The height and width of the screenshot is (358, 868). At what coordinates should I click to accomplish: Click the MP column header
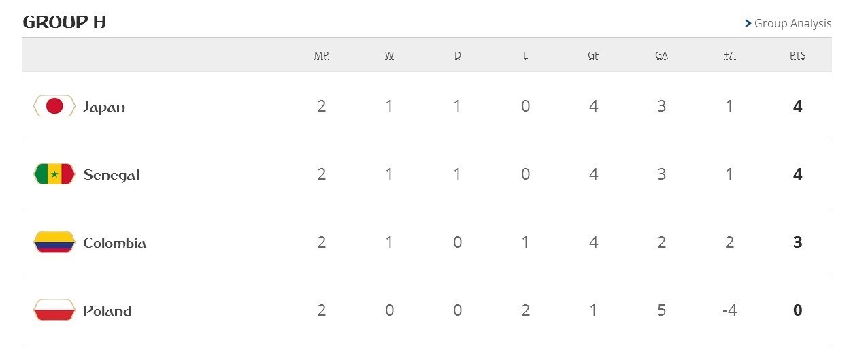[321, 55]
